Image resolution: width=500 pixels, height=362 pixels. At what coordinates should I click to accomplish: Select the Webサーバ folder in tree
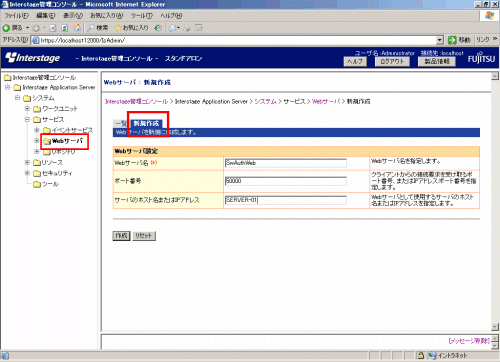tap(67, 141)
